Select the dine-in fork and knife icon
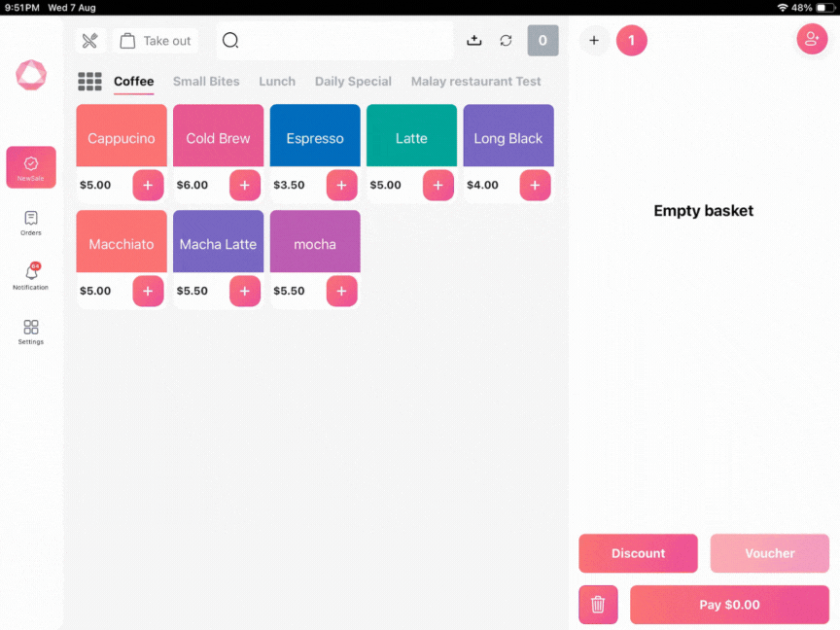The height and width of the screenshot is (630, 840). tap(90, 41)
